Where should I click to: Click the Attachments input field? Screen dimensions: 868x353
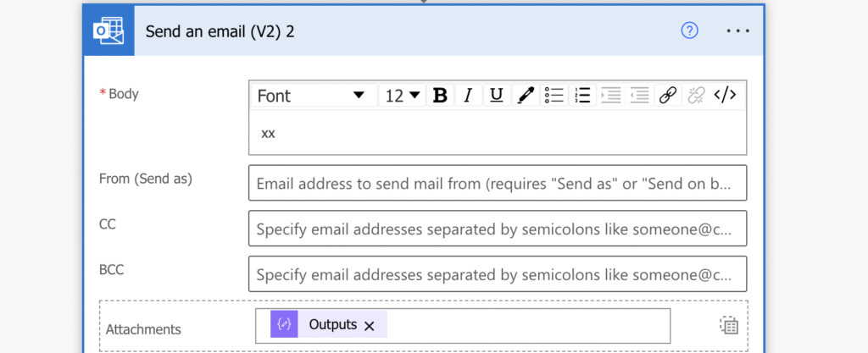pos(463,326)
